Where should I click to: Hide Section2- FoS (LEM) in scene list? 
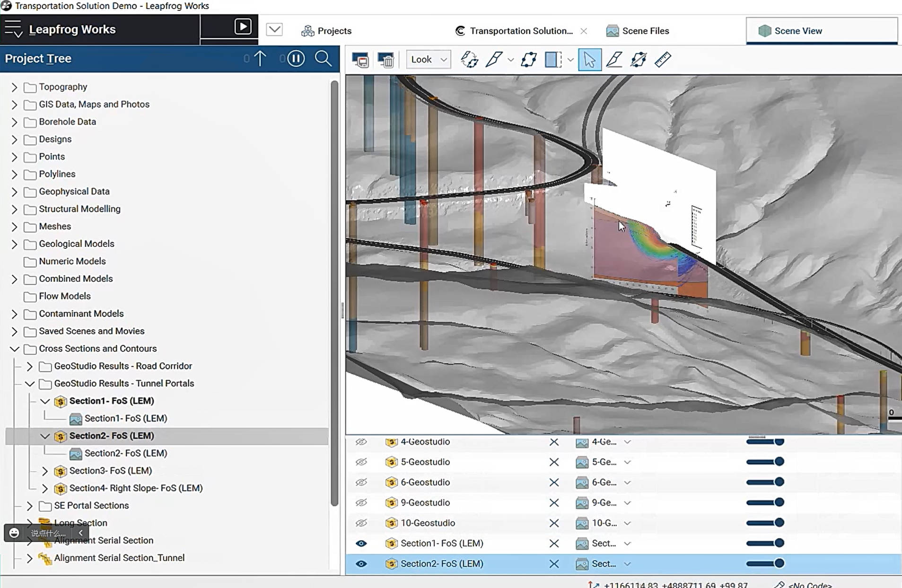point(361,564)
